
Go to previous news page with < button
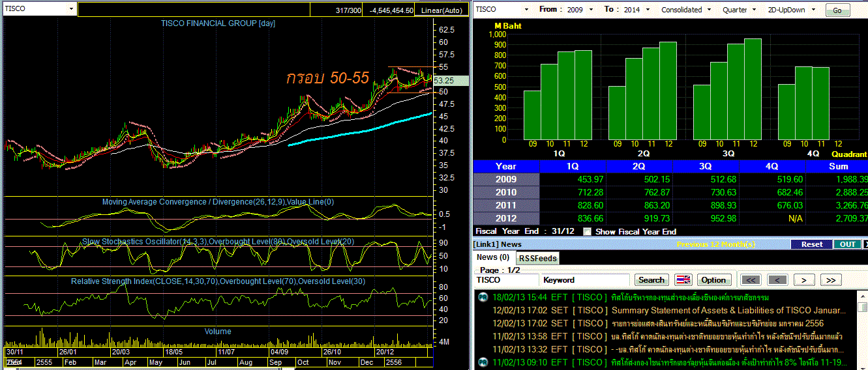click(x=777, y=280)
